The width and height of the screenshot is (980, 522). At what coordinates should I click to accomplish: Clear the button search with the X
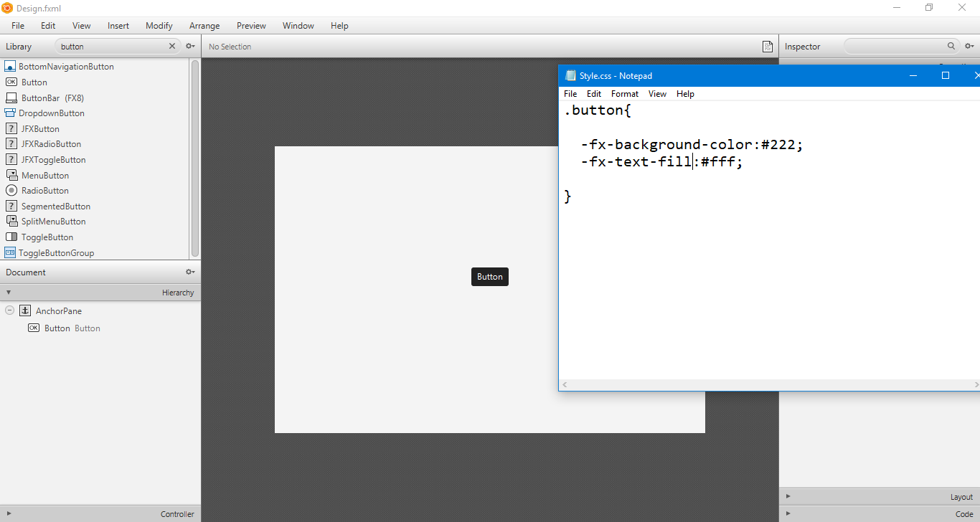click(x=171, y=45)
